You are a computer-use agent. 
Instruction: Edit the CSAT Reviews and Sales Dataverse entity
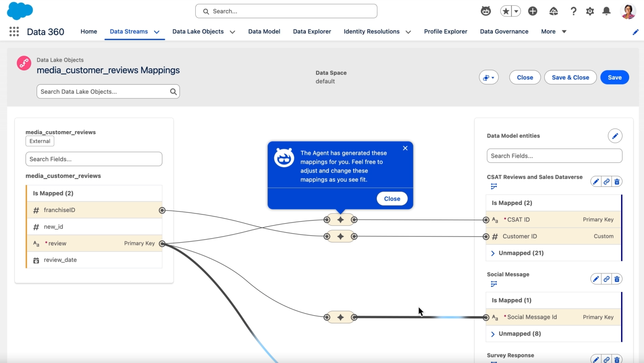tap(596, 182)
